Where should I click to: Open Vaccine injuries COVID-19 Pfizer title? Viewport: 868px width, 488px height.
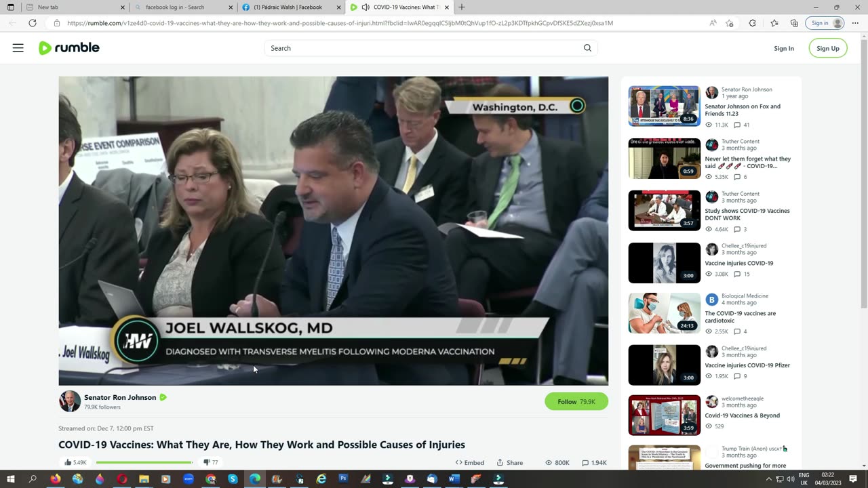[x=747, y=365]
